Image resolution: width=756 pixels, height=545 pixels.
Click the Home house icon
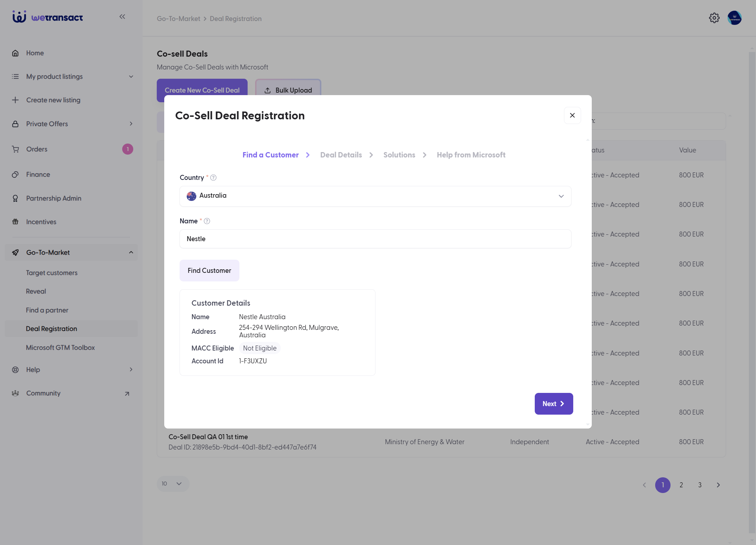15,53
